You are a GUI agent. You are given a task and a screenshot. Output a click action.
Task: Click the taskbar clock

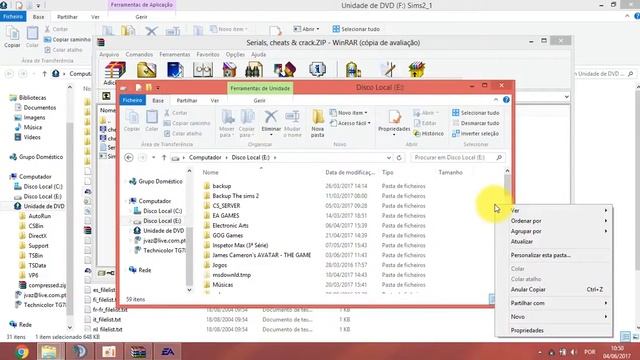pos(617,352)
